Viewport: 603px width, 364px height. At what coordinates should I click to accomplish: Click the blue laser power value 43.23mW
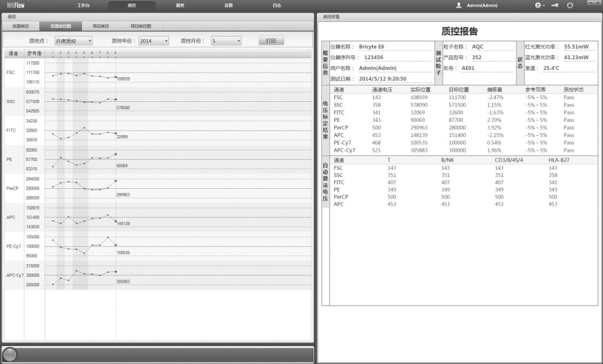point(576,57)
